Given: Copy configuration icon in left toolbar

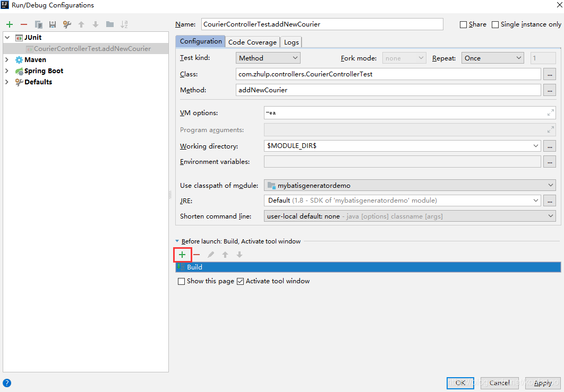Looking at the screenshot, I should tap(38, 24).
